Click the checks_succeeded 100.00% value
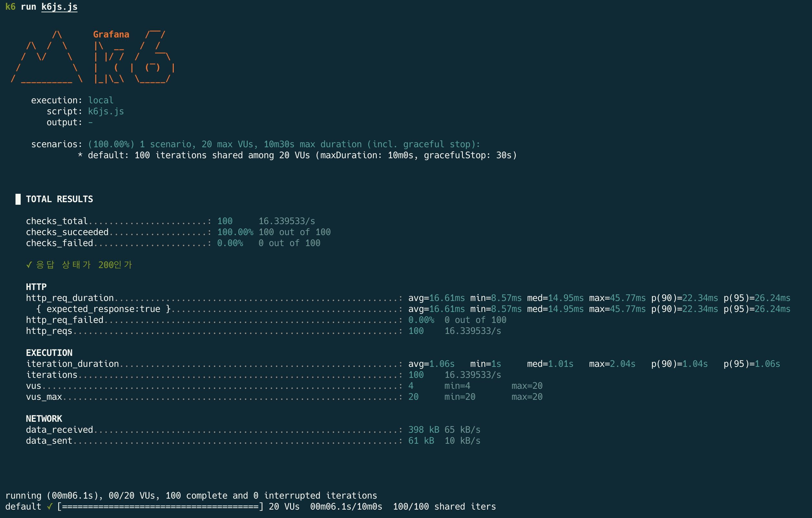This screenshot has width=812, height=518. 235,232
